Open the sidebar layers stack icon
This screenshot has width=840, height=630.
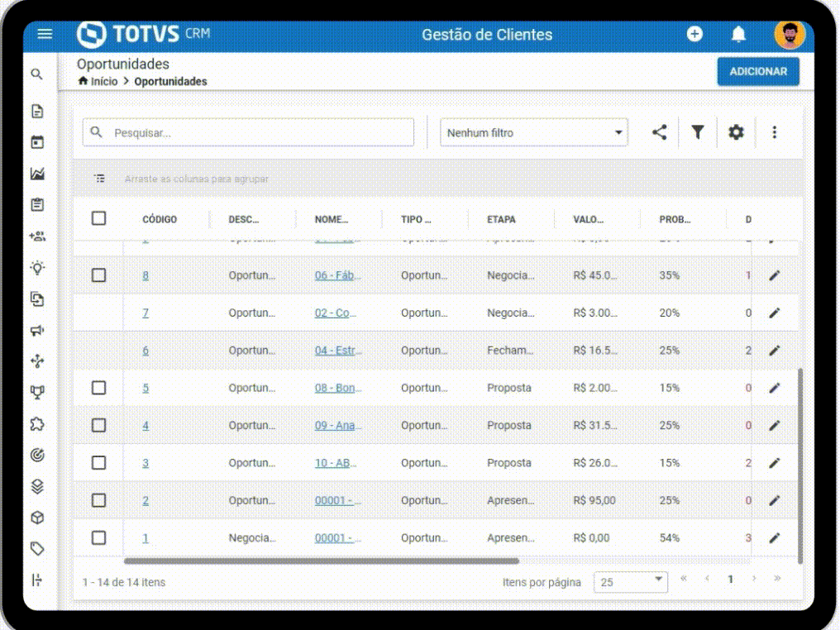pyautogui.click(x=37, y=486)
